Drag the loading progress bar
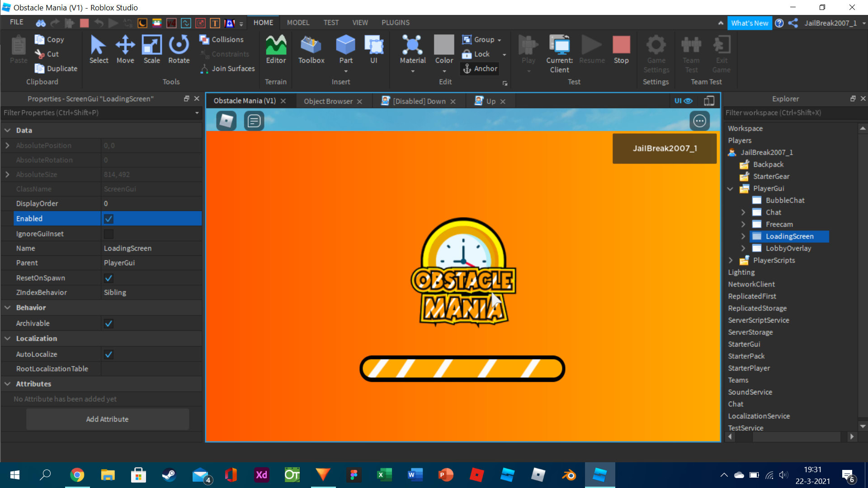 [x=462, y=368]
